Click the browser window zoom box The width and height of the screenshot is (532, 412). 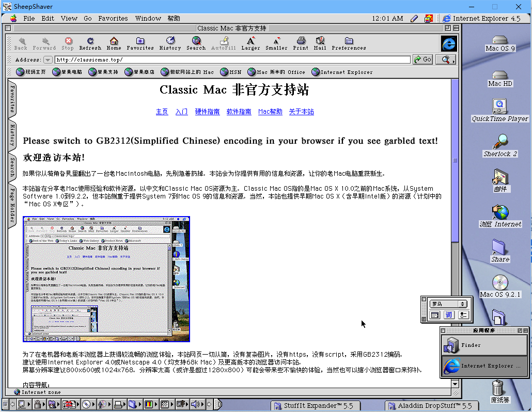click(448, 28)
